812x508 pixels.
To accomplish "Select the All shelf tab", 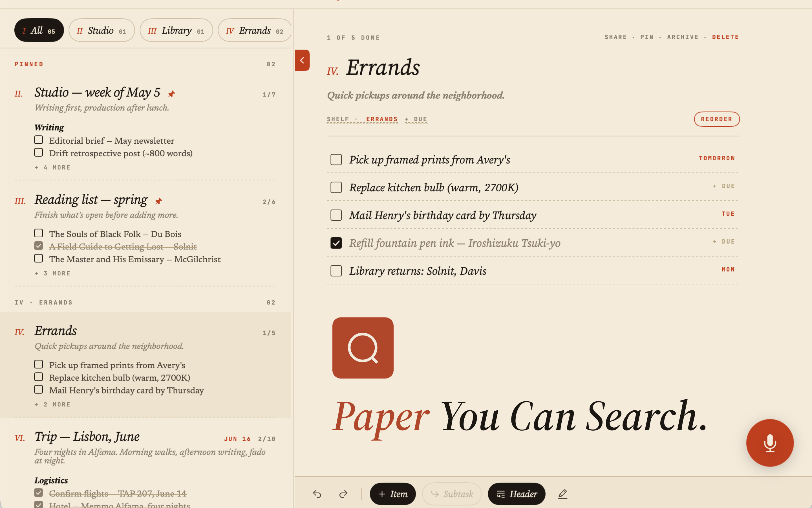I will 39,30.
